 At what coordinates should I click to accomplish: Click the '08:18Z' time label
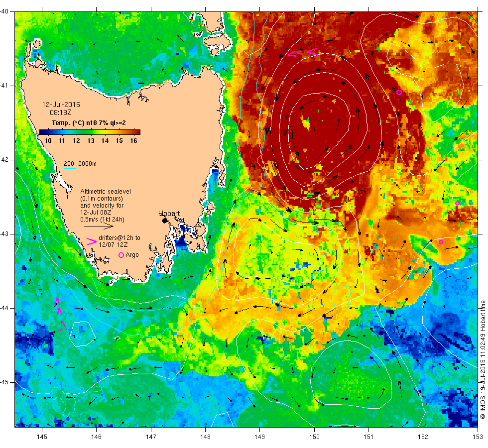click(61, 112)
